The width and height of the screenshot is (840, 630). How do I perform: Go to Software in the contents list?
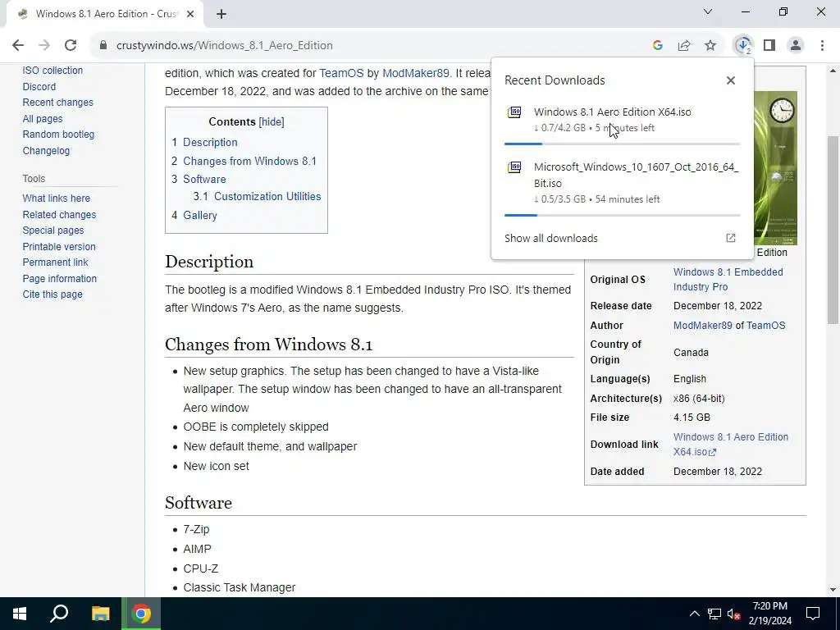pyautogui.click(x=204, y=179)
